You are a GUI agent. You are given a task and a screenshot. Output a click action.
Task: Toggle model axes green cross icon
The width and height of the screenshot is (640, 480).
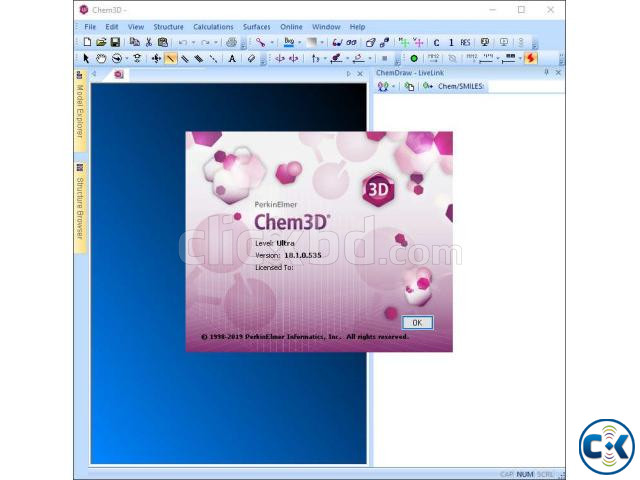(x=404, y=42)
